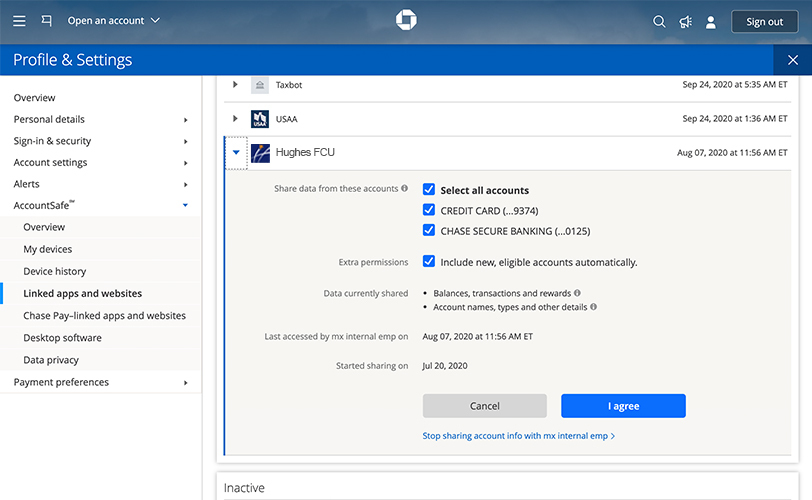Screen dimensions: 812x500
Task: Click the Personal details menu label
Action: pos(49,120)
